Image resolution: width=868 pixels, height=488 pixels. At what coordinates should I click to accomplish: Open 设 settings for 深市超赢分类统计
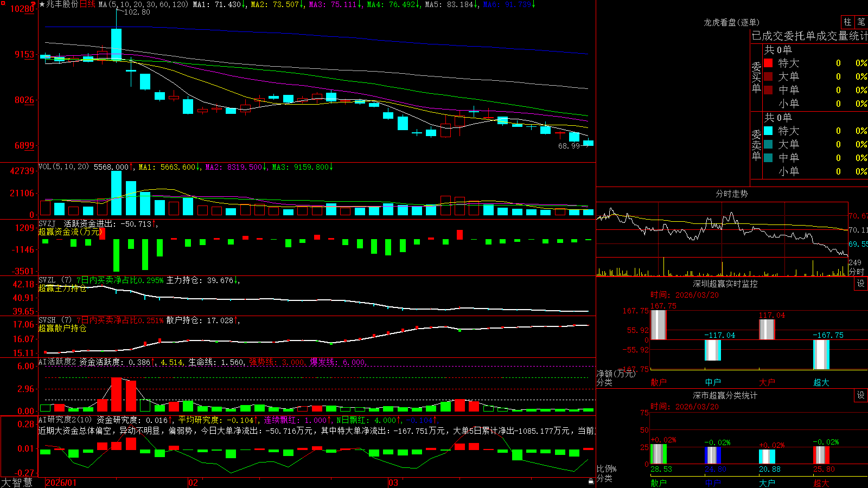click(x=861, y=395)
